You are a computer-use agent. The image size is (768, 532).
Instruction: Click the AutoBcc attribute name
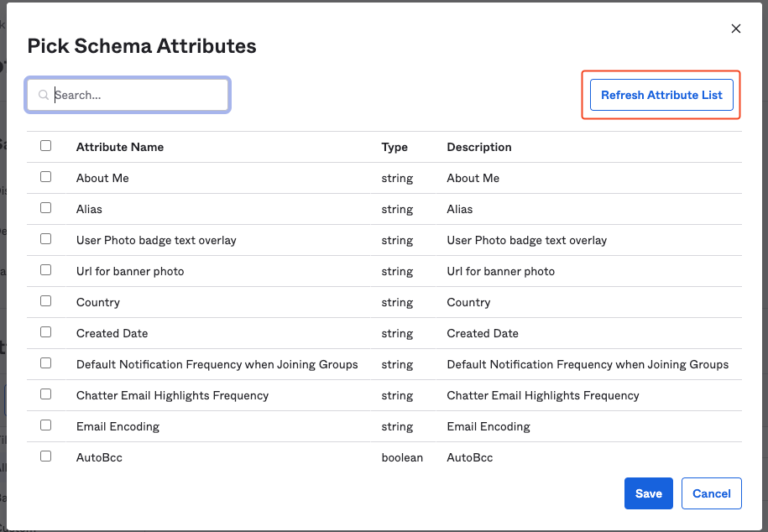pyautogui.click(x=99, y=457)
